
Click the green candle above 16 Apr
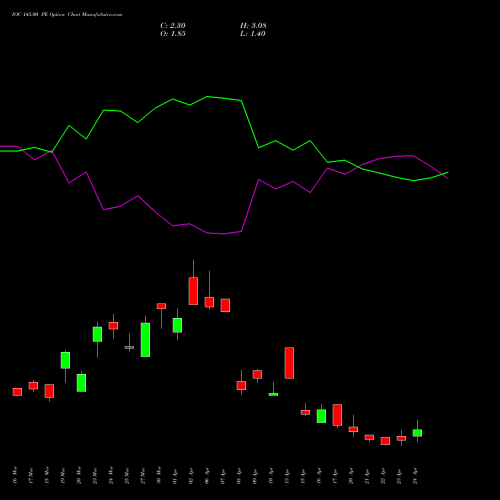[x=321, y=416]
